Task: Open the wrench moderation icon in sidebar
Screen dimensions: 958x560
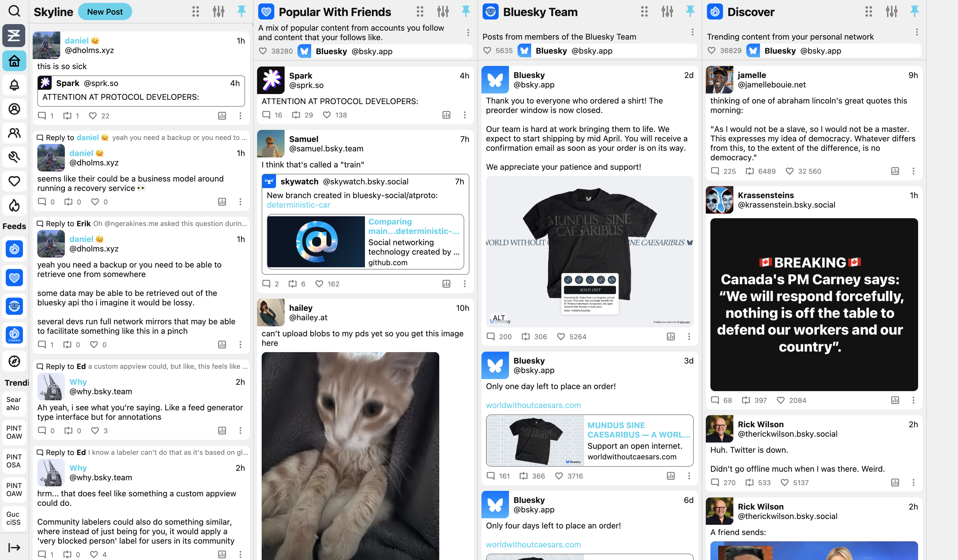Action: pyautogui.click(x=14, y=157)
